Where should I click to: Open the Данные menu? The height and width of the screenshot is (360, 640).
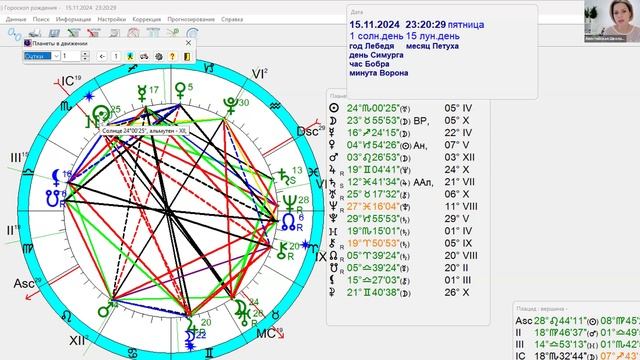16,19
